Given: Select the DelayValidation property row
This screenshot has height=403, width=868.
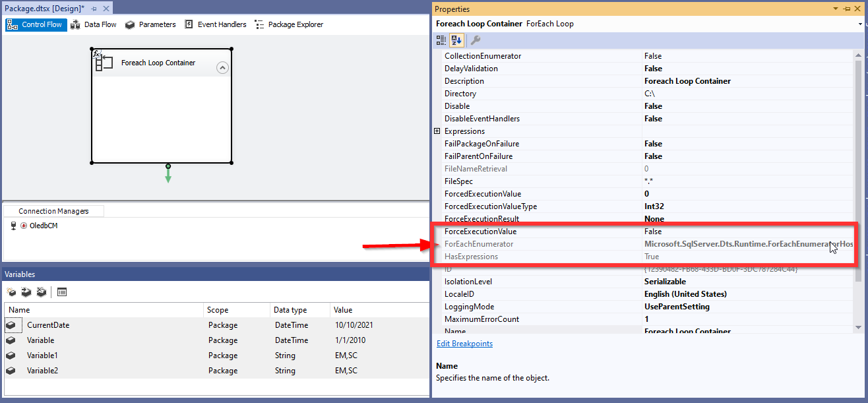Looking at the screenshot, I should click(647, 69).
